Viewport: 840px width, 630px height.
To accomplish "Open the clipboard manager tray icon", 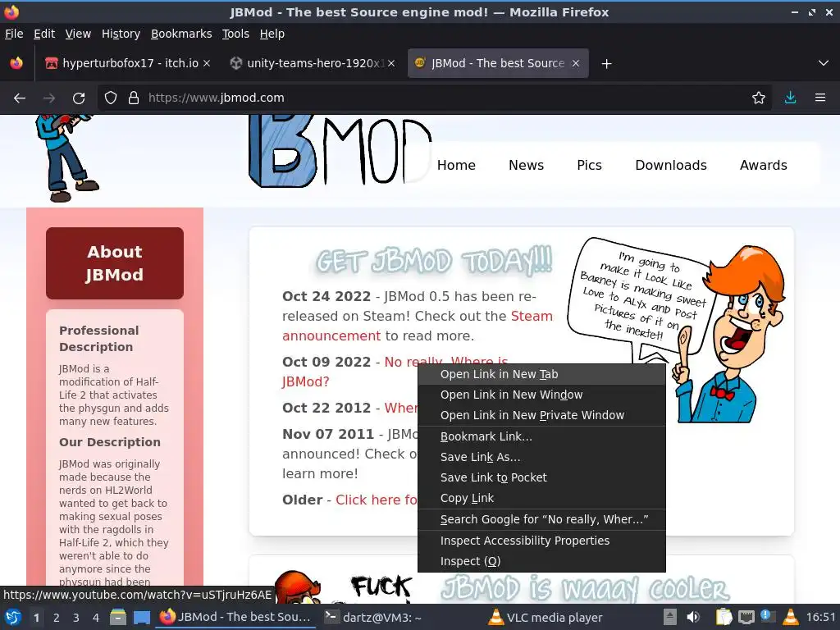I will (x=724, y=617).
